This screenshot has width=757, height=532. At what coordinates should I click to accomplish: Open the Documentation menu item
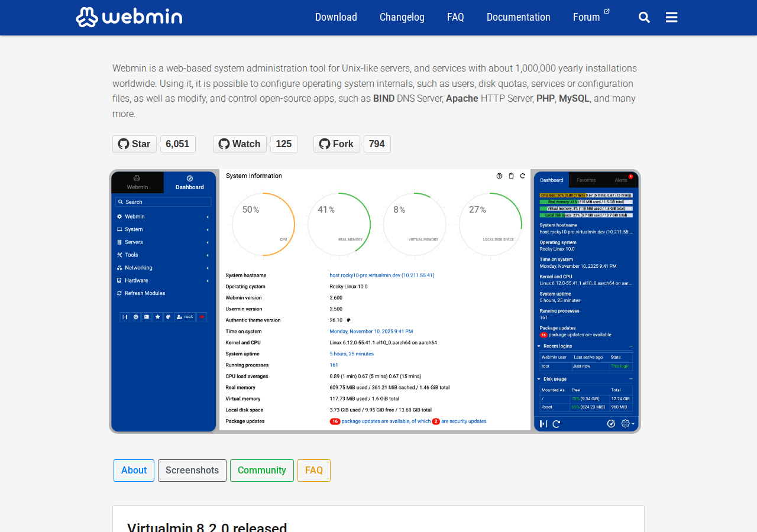pos(519,17)
